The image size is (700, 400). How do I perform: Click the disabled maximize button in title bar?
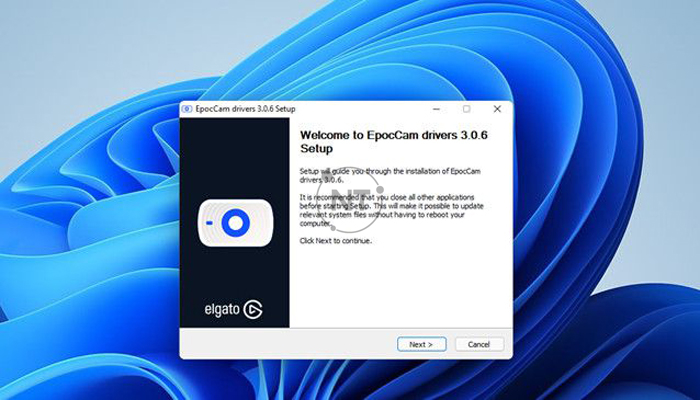tap(467, 109)
